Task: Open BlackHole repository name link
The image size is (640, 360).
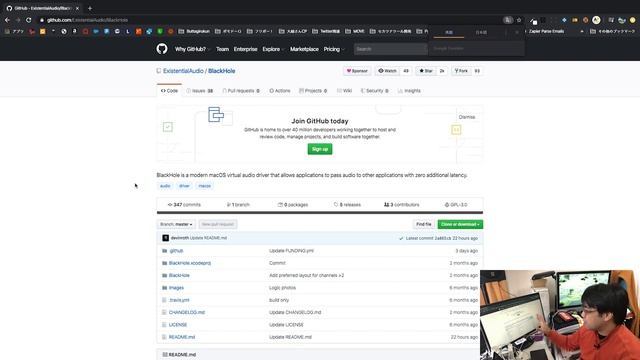Action: [x=222, y=71]
